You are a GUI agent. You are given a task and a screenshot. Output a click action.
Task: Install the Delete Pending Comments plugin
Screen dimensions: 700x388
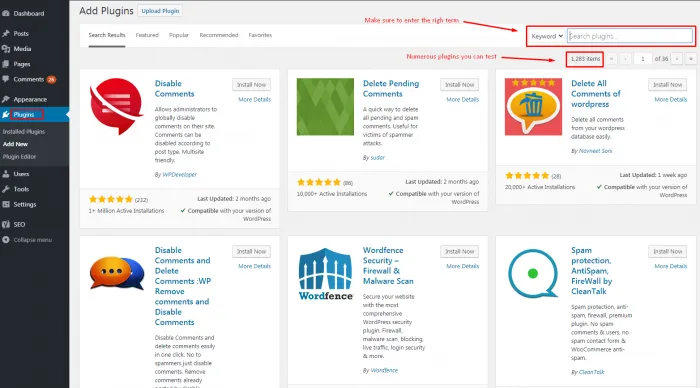[x=459, y=84]
